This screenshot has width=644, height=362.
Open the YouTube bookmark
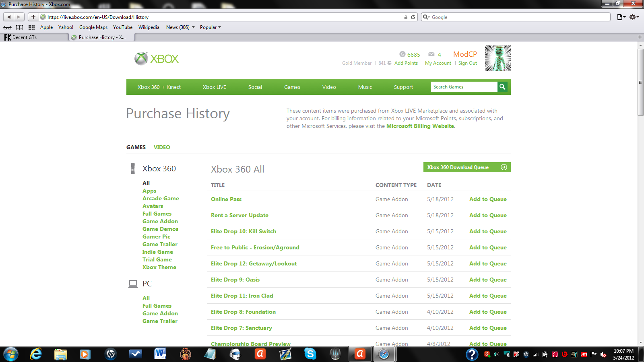coord(123,27)
